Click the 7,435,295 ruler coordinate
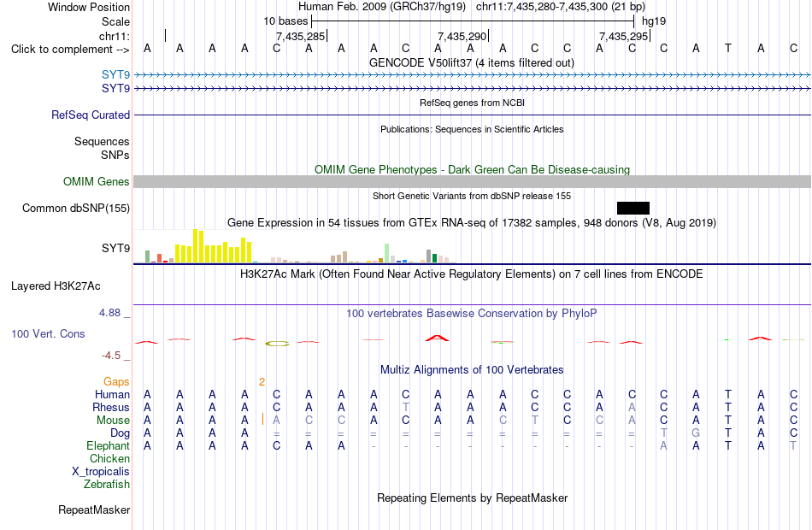This screenshot has width=812, height=530. point(623,36)
